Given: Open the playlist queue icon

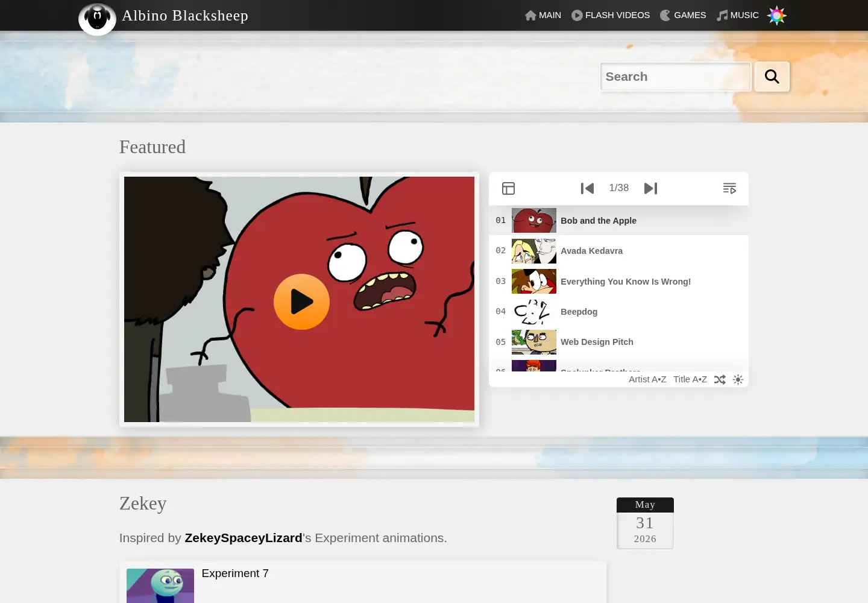Looking at the screenshot, I should coord(729,188).
